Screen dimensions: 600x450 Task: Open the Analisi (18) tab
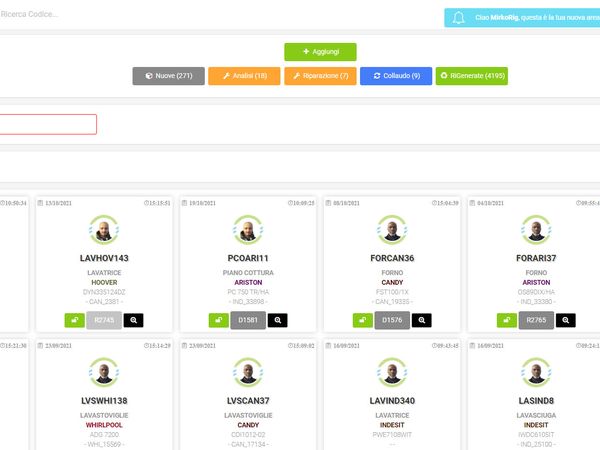tap(244, 76)
